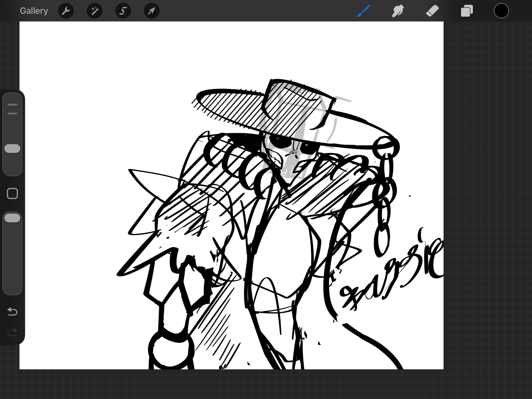Activate the Selection tool
The image size is (532, 399).
pos(123,11)
